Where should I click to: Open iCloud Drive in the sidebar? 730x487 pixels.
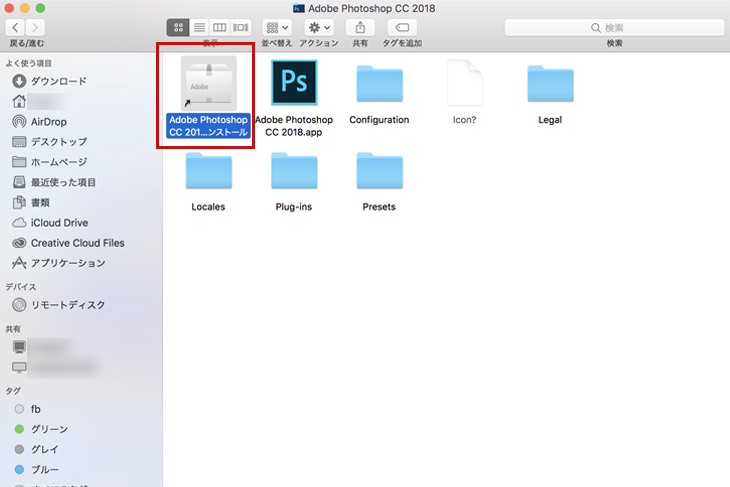click(x=50, y=223)
